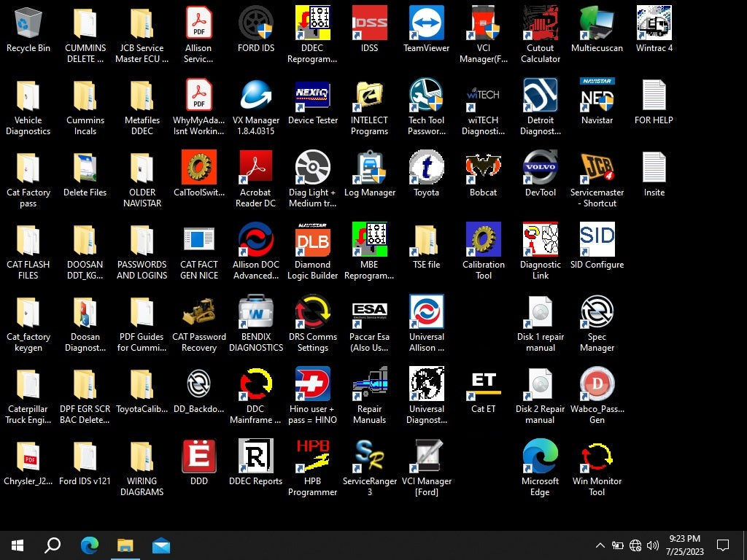Open the network status tray icon

(x=635, y=545)
